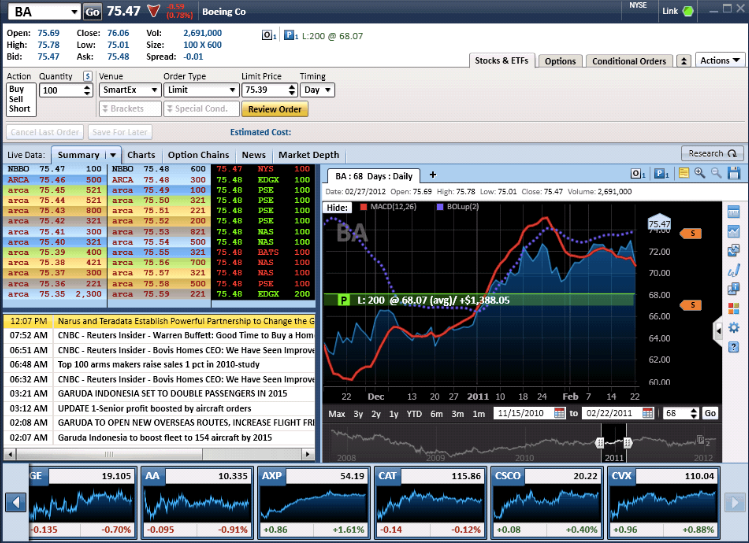The image size is (749, 543).
Task: Select Buy action
Action: [16, 89]
